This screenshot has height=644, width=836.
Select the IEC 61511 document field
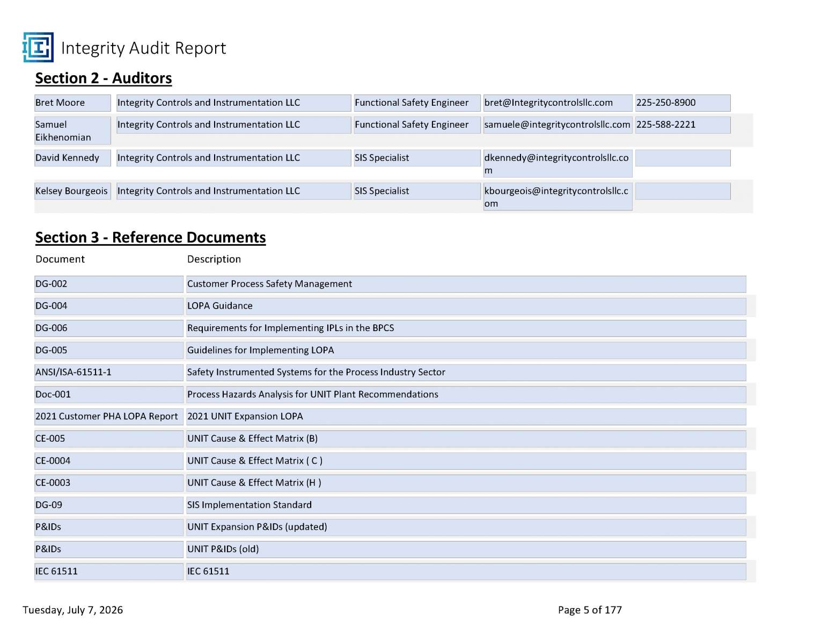[x=109, y=572]
